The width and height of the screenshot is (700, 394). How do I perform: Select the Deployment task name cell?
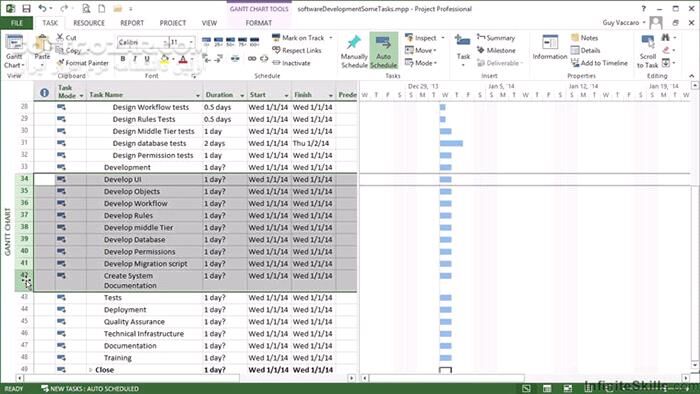[x=144, y=310]
